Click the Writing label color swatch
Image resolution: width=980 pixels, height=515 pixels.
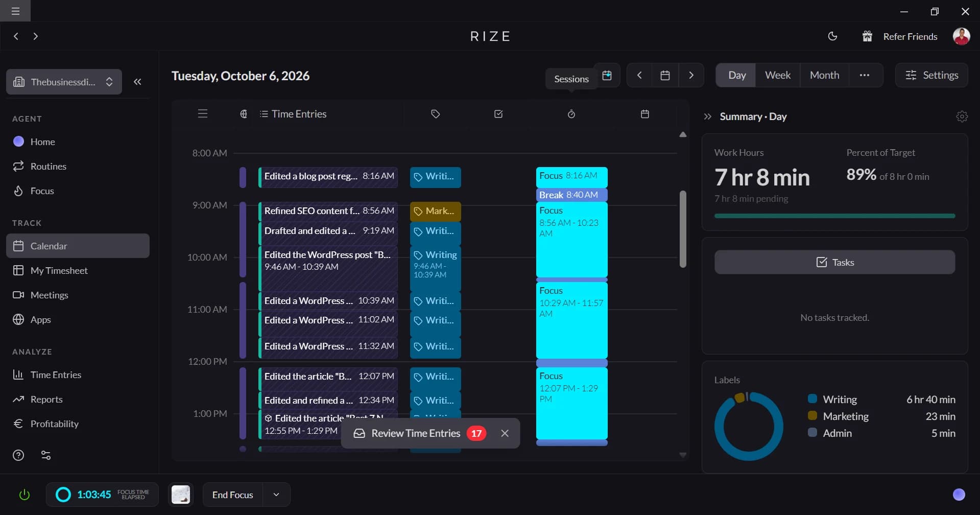pyautogui.click(x=812, y=399)
